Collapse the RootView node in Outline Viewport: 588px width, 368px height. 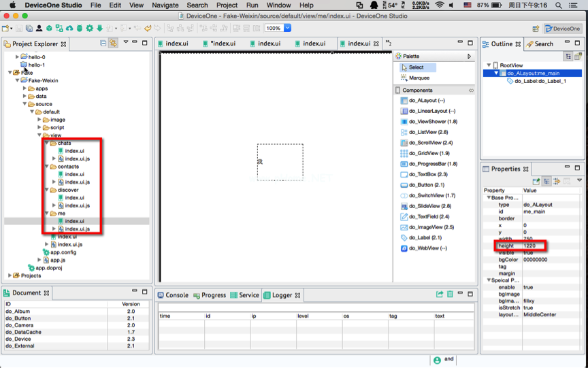(x=489, y=65)
